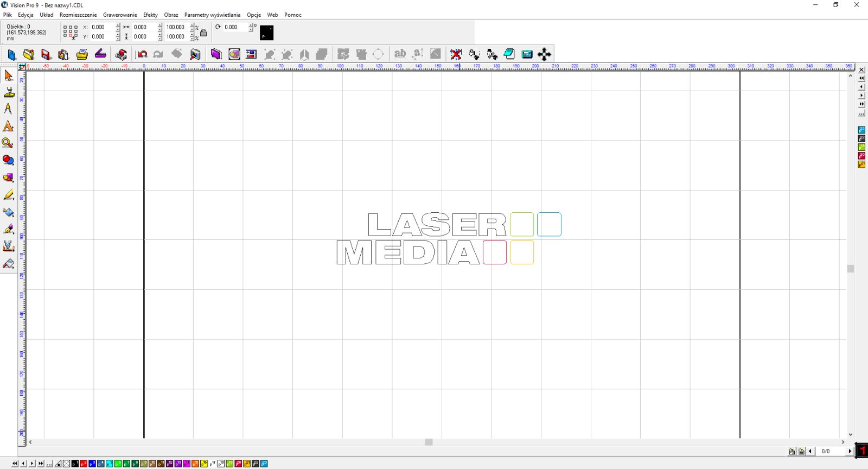Screen dimensions: 868x469
Task: Click the blue rounded square on canvas
Action: pos(549,224)
